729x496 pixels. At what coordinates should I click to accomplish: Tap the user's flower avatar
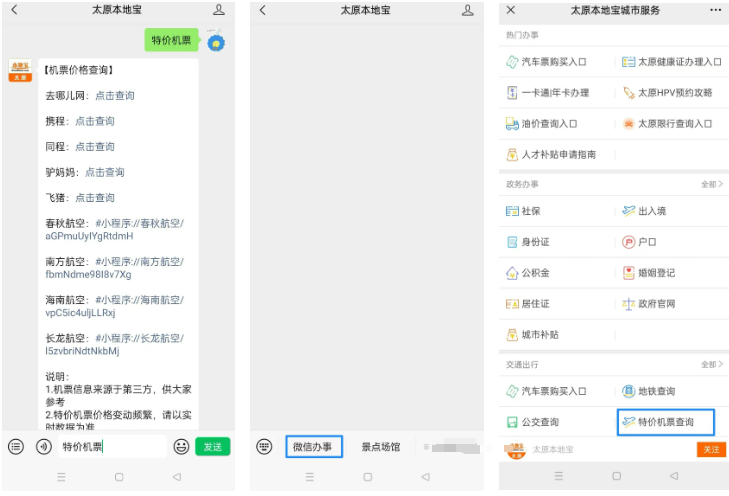(216, 41)
